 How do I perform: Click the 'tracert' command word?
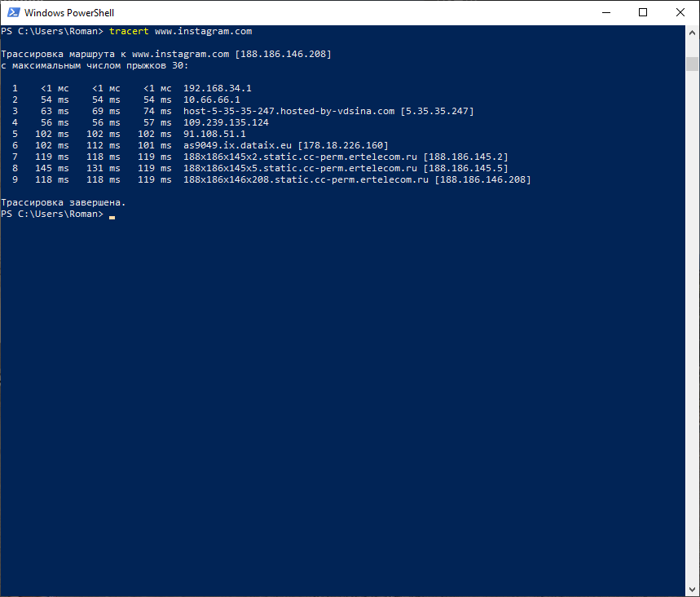click(x=129, y=31)
